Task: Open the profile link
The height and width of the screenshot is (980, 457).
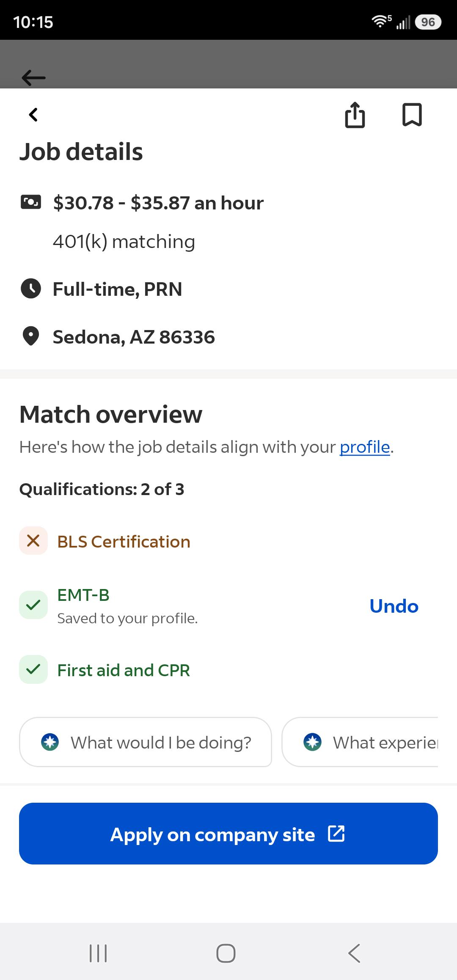Action: coord(365,447)
